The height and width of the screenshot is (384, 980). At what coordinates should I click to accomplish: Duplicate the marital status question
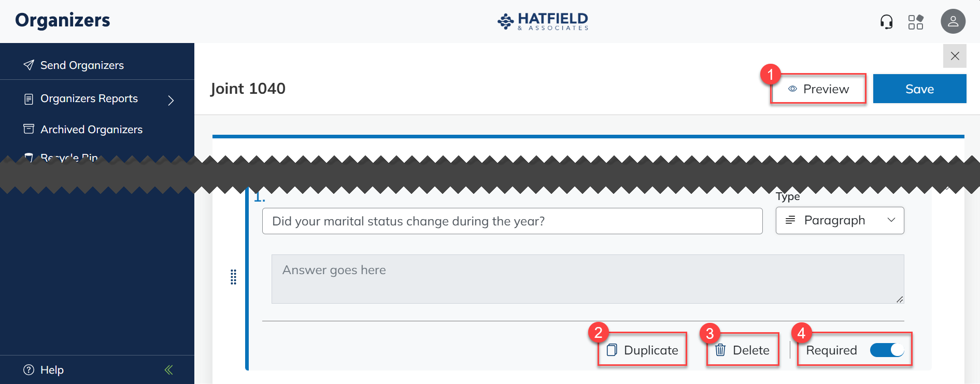tap(642, 350)
